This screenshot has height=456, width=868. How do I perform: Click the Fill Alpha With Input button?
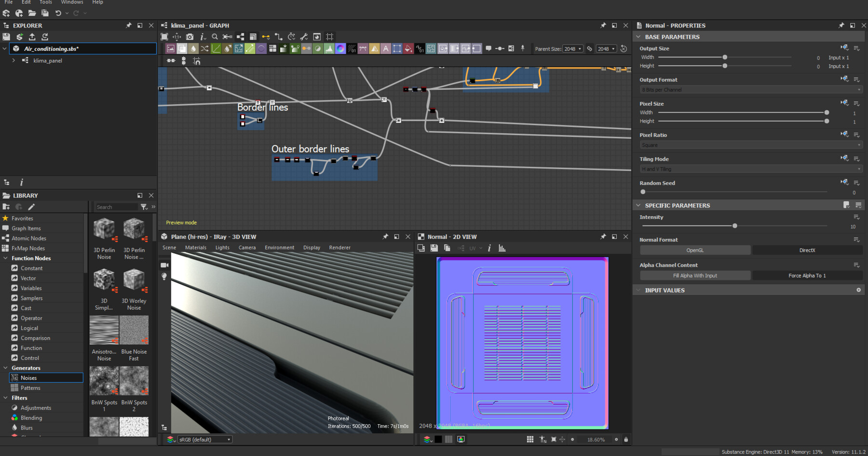coord(695,275)
